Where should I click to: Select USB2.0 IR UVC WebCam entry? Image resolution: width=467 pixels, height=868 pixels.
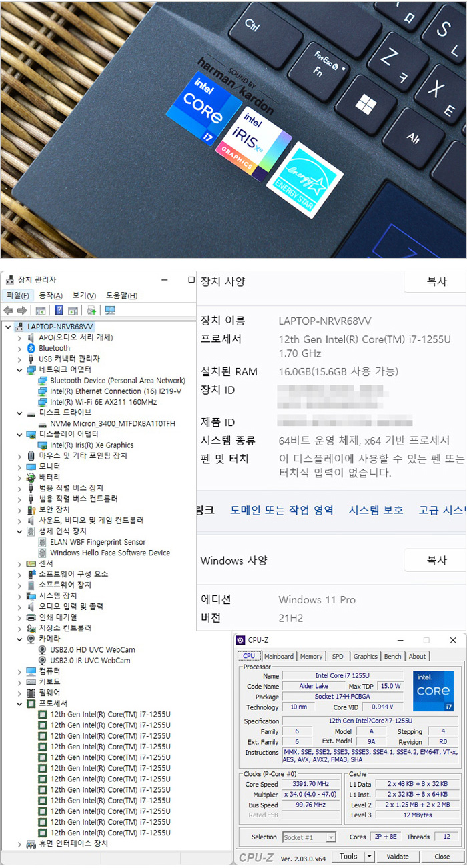pos(90,660)
